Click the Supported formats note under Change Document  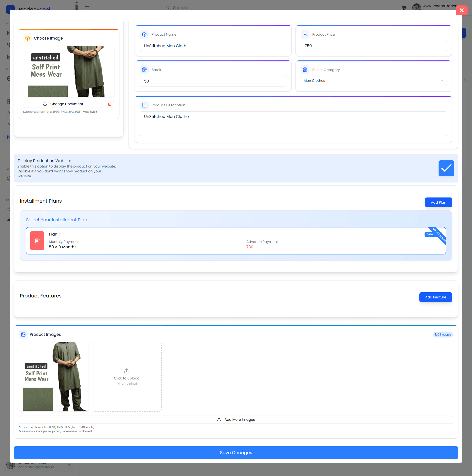click(x=60, y=112)
